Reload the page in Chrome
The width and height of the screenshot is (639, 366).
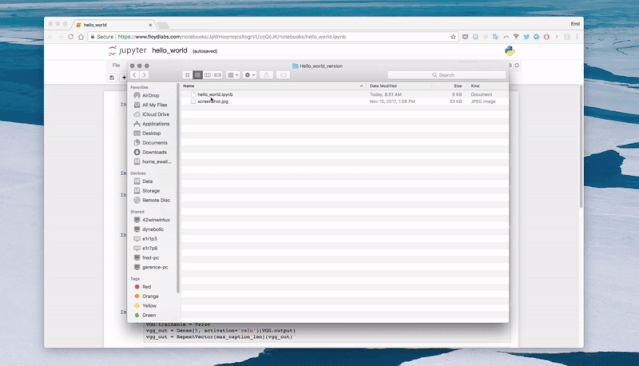point(71,37)
